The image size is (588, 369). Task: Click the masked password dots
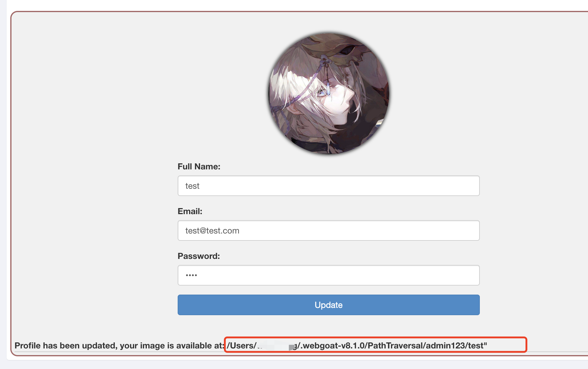click(191, 275)
